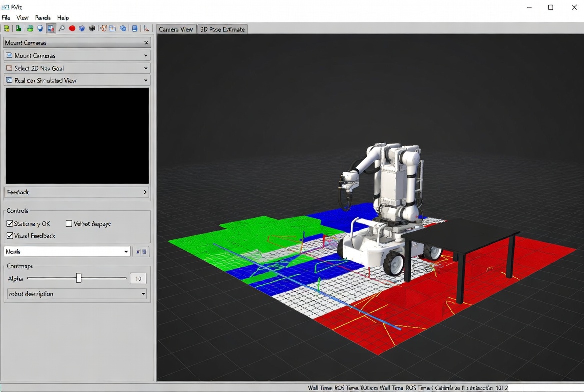Click the orange-white figure toolbar icon
The height and width of the screenshot is (392, 584).
pyautogui.click(x=103, y=28)
